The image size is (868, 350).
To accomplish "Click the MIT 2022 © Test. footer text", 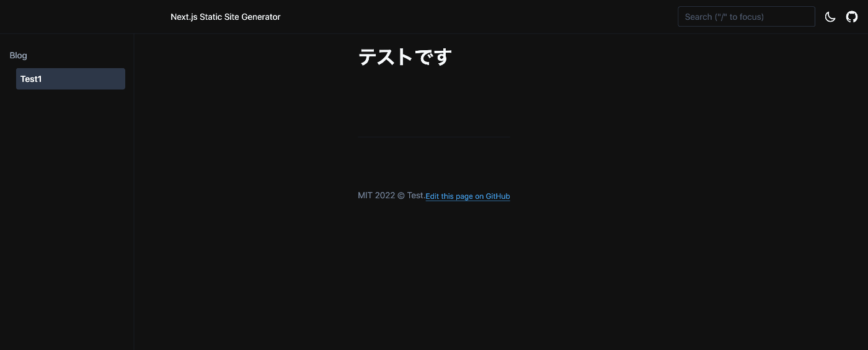I will point(391,195).
